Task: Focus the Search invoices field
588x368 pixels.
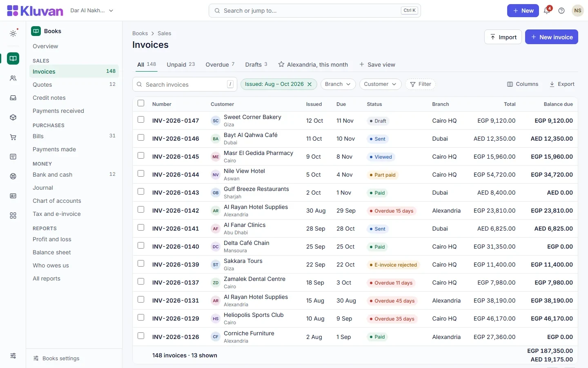Action: (x=185, y=85)
